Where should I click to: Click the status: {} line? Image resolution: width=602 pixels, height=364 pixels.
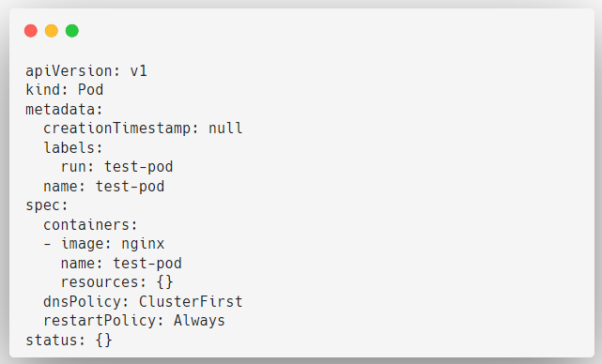tap(69, 341)
